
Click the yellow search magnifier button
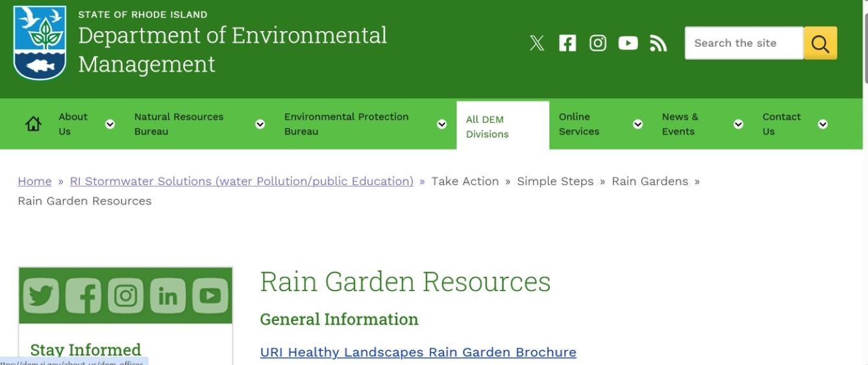[x=820, y=44]
